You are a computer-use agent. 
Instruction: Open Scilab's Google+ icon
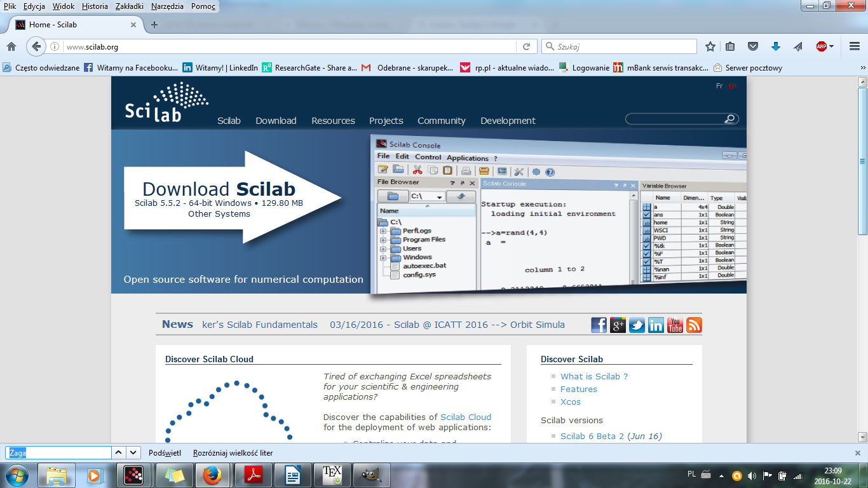(618, 325)
